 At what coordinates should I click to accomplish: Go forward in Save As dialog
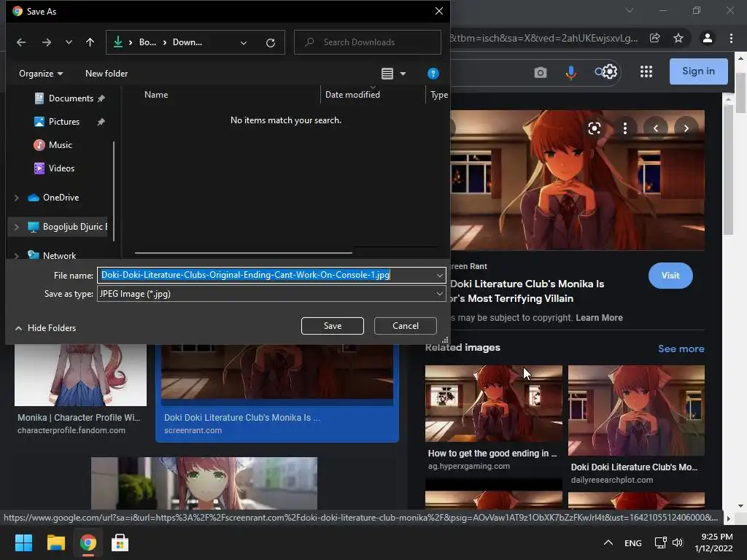click(x=46, y=42)
